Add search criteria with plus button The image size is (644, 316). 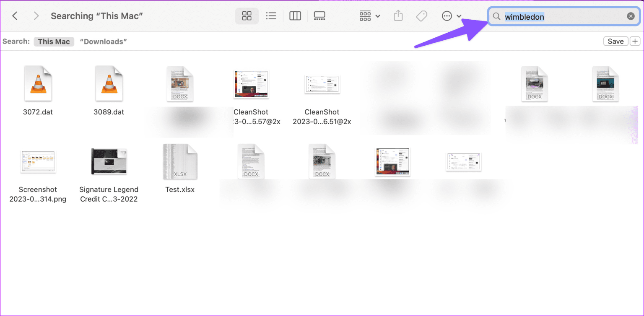click(635, 41)
